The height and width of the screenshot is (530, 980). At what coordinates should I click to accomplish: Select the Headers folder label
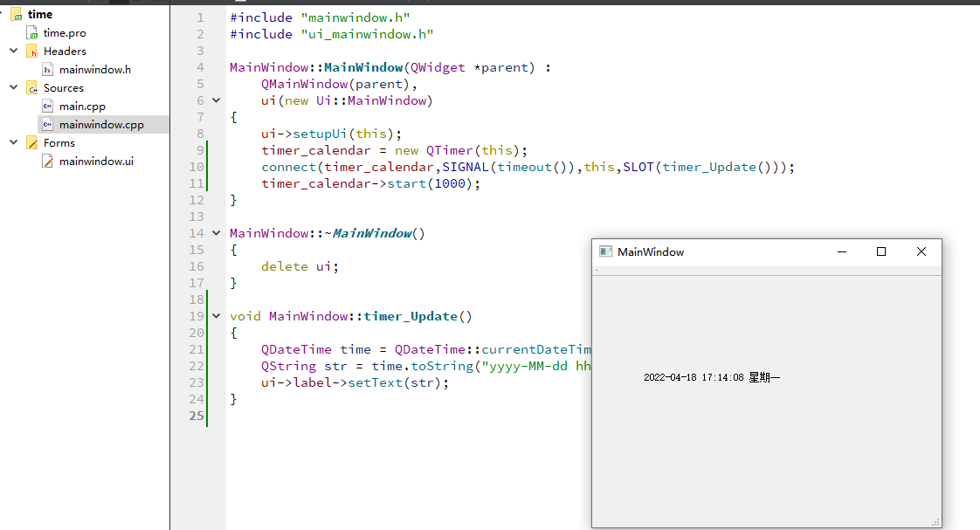click(65, 52)
